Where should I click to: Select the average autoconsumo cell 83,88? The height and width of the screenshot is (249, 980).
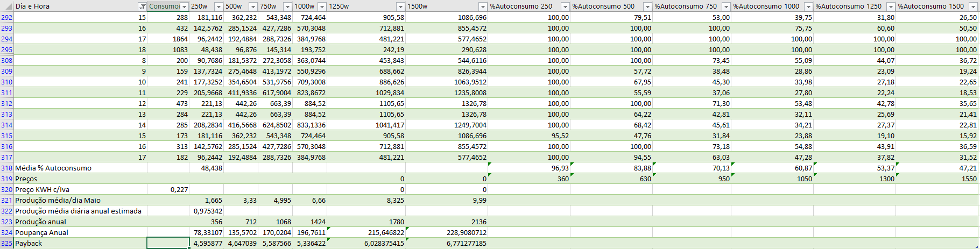611,168
